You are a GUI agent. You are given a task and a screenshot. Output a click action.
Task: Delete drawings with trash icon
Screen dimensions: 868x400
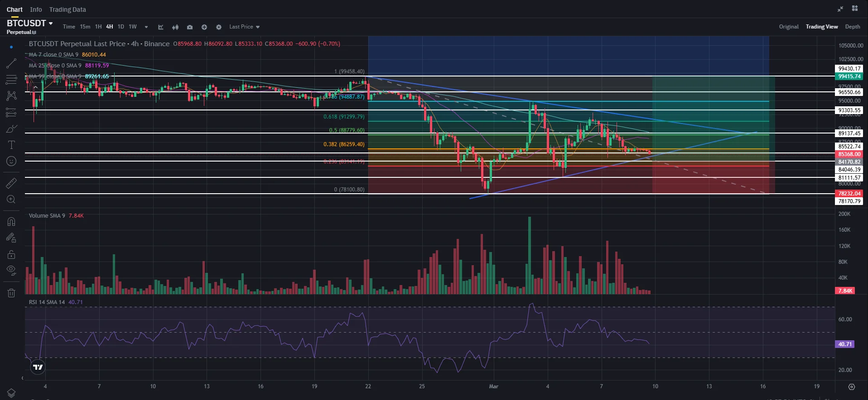coord(11,293)
